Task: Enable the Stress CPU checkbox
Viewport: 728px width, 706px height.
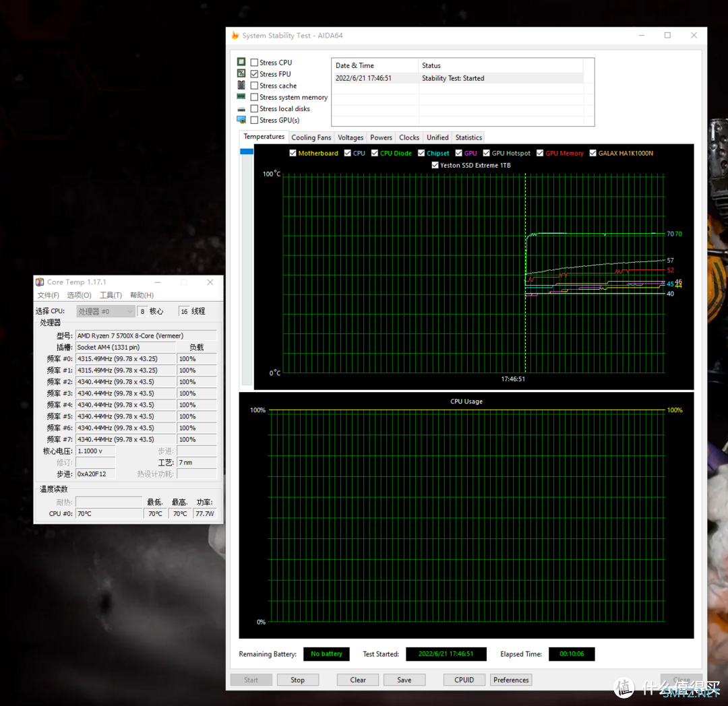Action: (254, 62)
